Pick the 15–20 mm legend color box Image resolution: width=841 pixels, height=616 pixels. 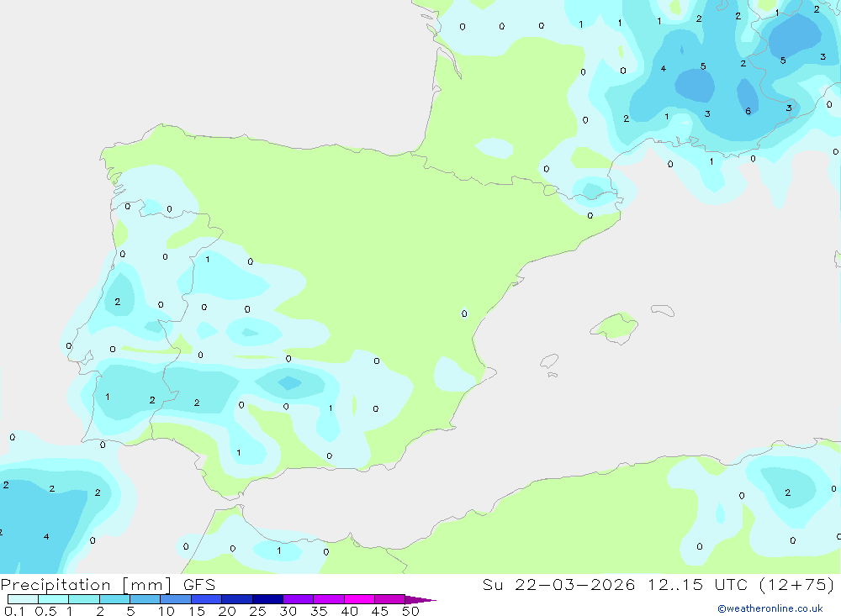coord(207,599)
